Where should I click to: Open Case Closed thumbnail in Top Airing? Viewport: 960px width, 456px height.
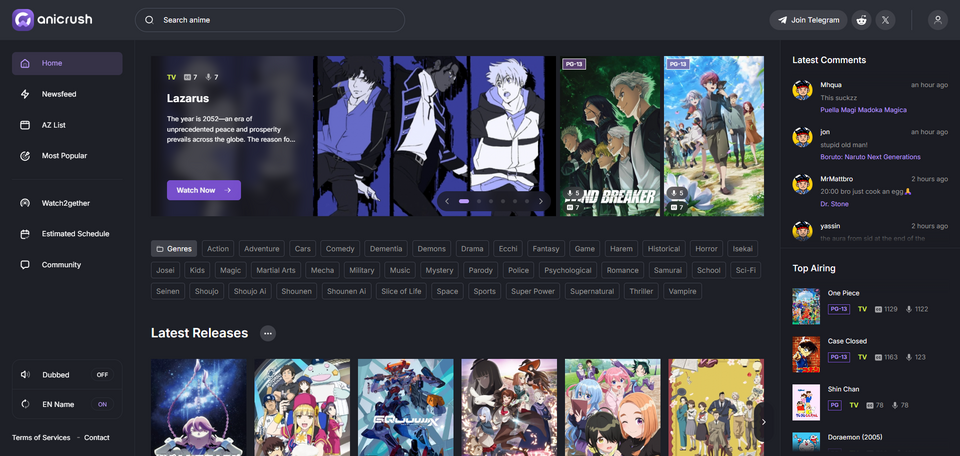(x=806, y=354)
